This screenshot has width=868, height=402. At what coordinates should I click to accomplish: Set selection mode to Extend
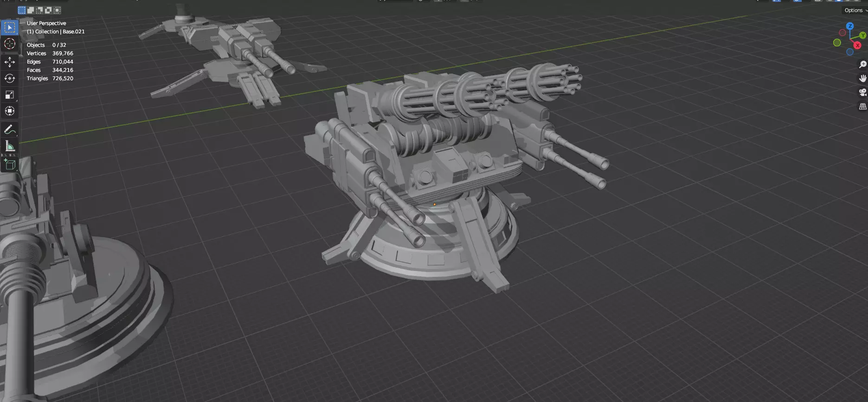coord(31,10)
